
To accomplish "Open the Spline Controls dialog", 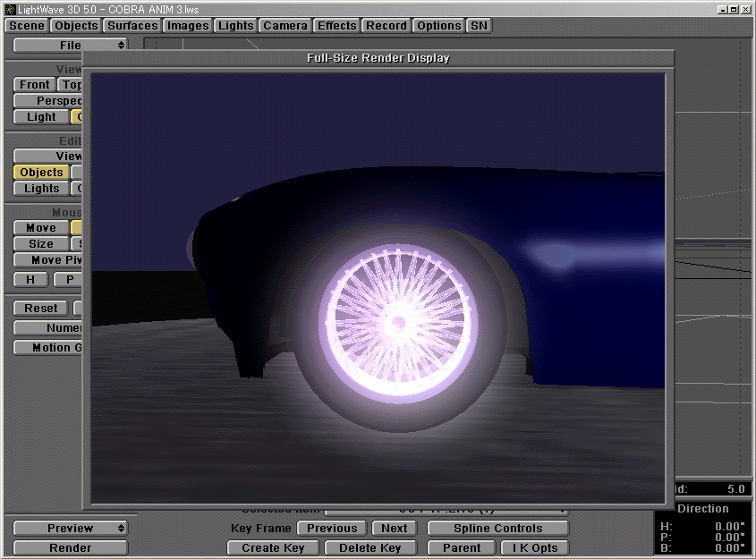I will [x=497, y=528].
